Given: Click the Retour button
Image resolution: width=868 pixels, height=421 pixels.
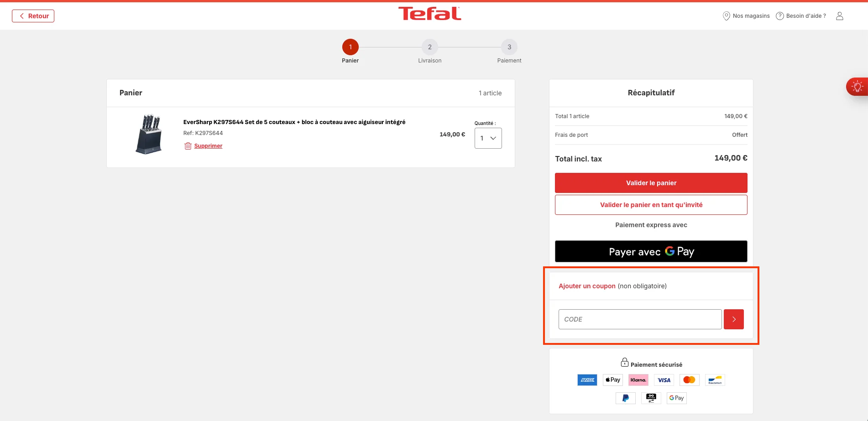Looking at the screenshot, I should pos(33,16).
